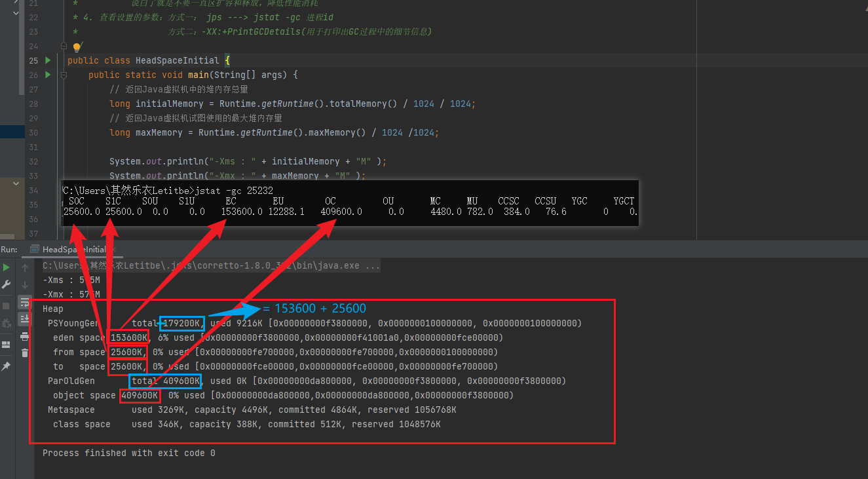Toggle scroll to end of console
Screen dimensions: 868x479
click(x=25, y=319)
